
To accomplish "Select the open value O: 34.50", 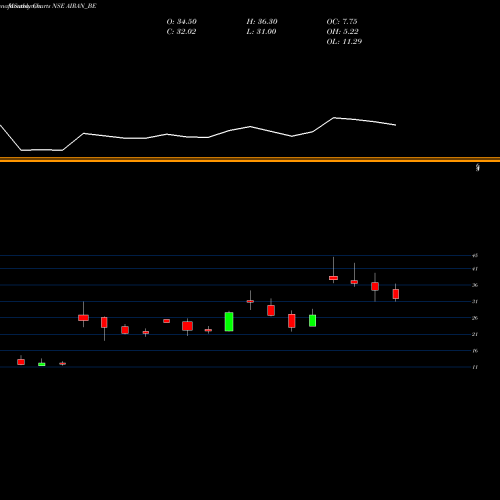I will pyautogui.click(x=182, y=22).
